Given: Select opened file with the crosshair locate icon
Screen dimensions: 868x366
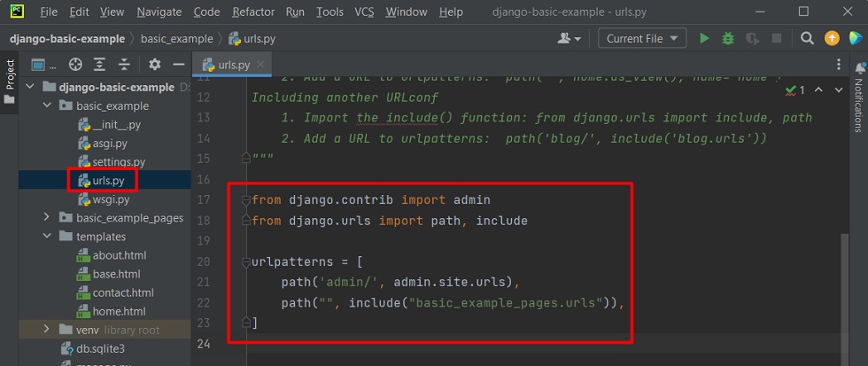Looking at the screenshot, I should pos(75,65).
